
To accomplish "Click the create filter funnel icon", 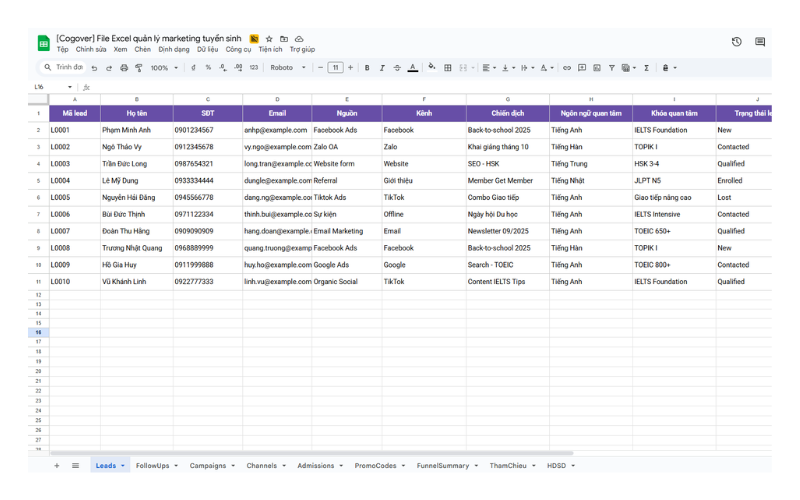I will pyautogui.click(x=612, y=68).
